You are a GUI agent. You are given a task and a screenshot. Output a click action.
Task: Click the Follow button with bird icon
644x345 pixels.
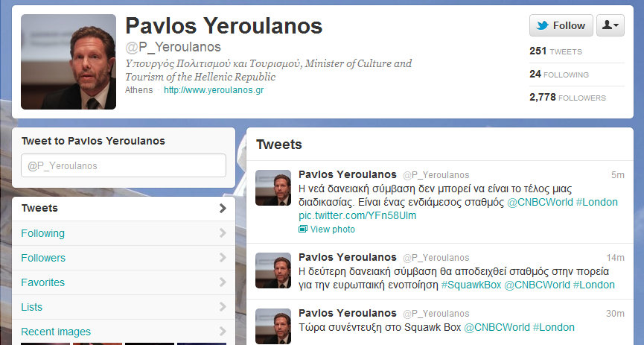click(x=561, y=25)
